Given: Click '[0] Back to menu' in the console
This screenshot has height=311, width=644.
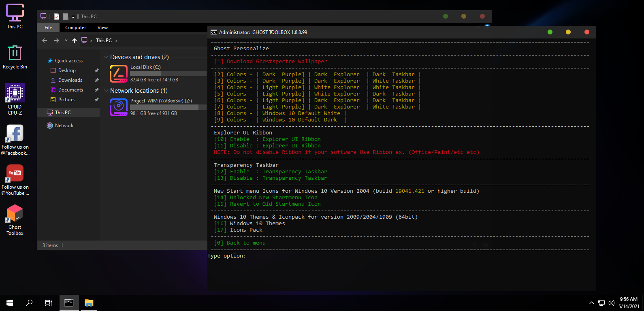Looking at the screenshot, I should pos(240,243).
